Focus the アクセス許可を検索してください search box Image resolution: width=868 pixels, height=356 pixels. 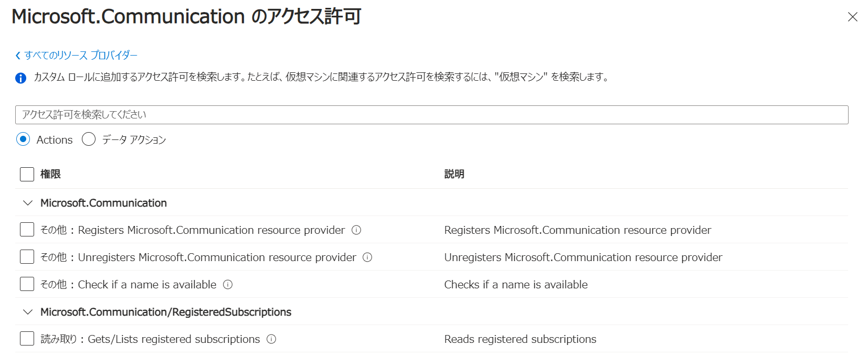pyautogui.click(x=431, y=115)
